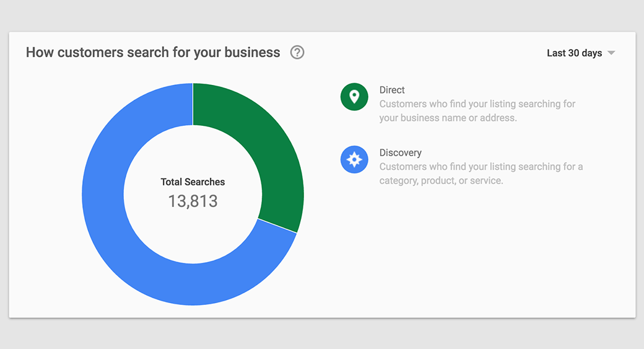Click the 13,813 total searches number
Screen dimensions: 644x349
pyautogui.click(x=193, y=201)
